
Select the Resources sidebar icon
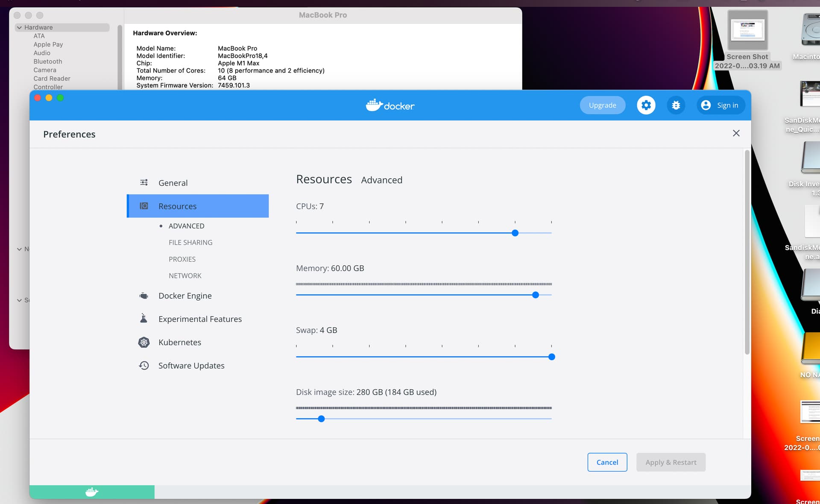coord(143,206)
